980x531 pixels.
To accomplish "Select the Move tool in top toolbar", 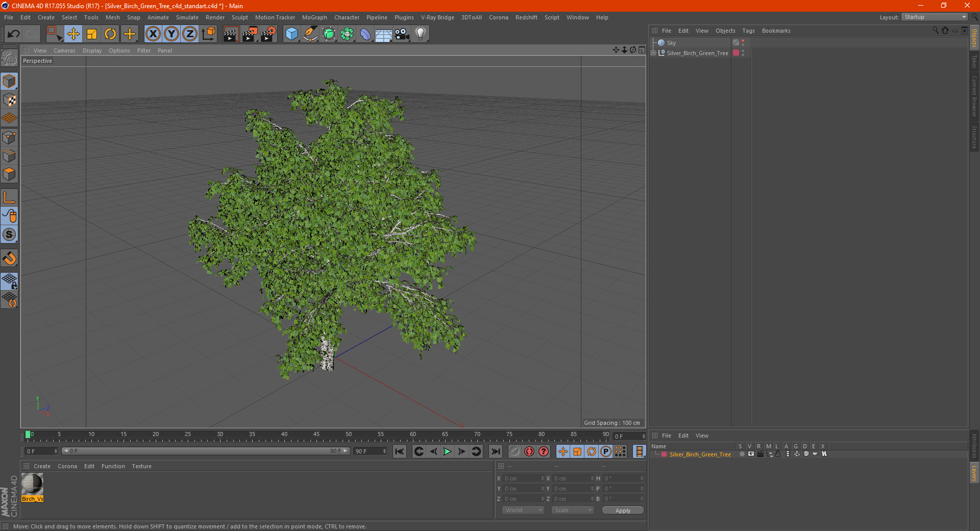I will coord(73,34).
